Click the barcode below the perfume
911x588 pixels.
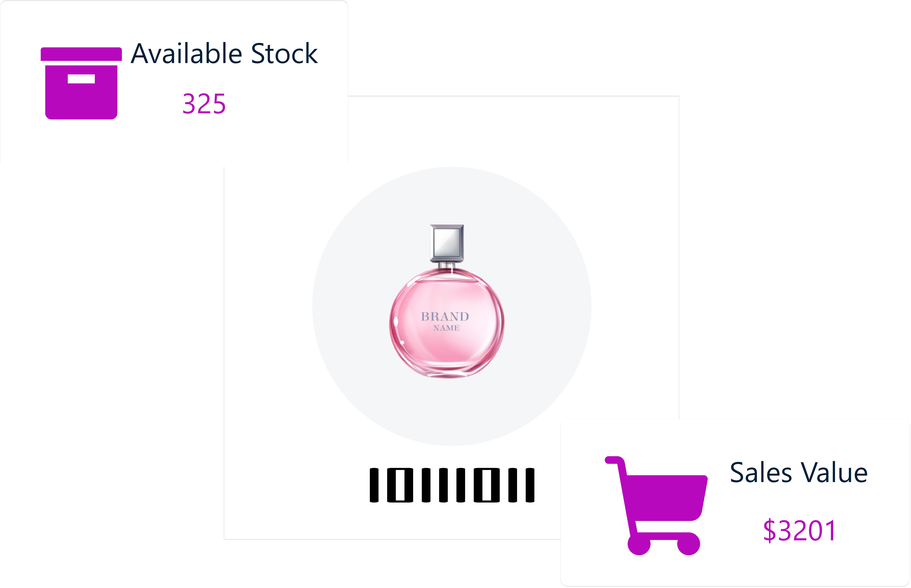(x=452, y=485)
